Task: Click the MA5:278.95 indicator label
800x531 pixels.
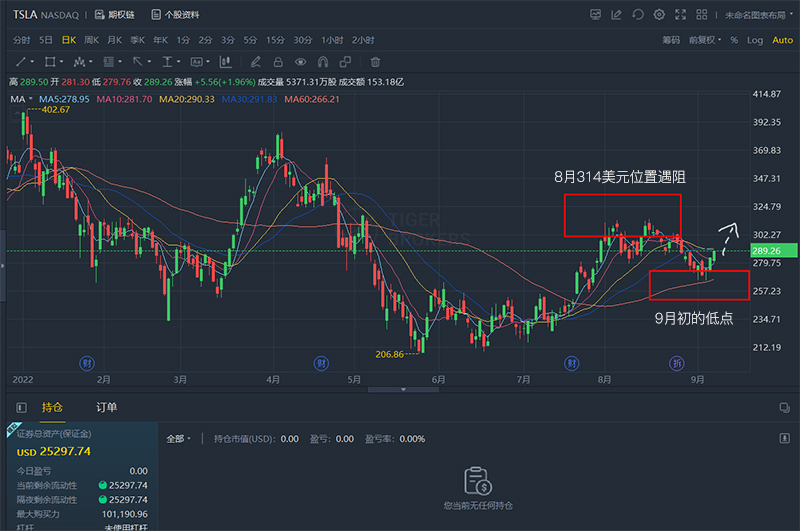Action: (64, 99)
